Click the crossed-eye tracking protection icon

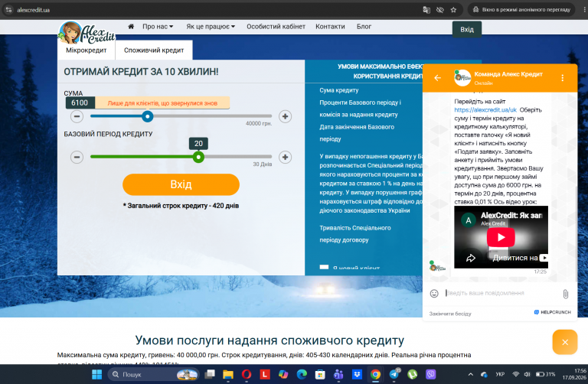(x=440, y=10)
